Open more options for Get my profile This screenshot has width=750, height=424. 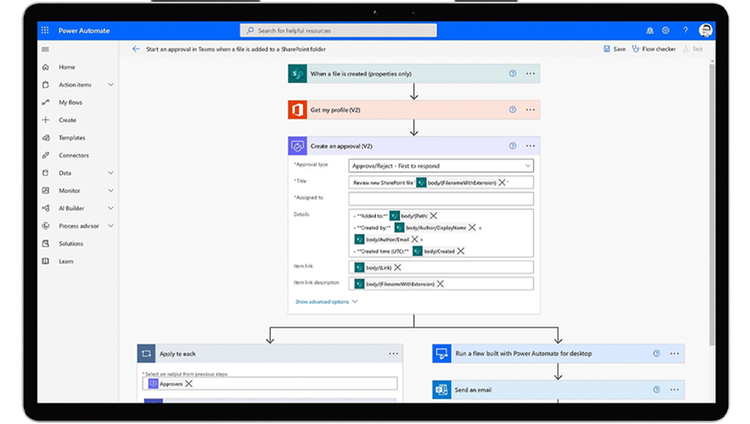pyautogui.click(x=530, y=110)
